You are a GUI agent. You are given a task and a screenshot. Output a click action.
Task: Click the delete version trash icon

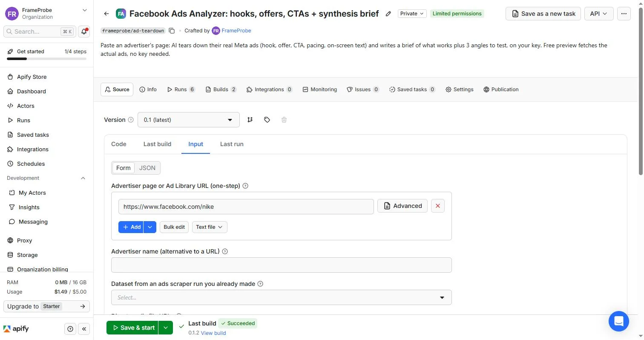[284, 120]
